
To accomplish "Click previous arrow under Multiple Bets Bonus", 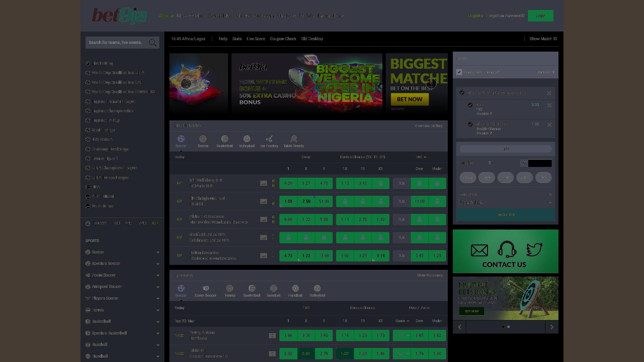I will [x=460, y=327].
